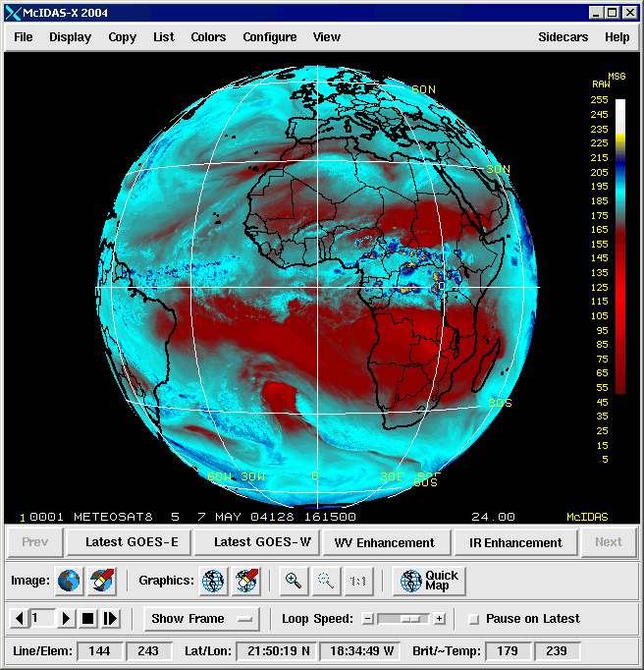The width and height of the screenshot is (644, 670).
Task: Zoom in with the magnifier plus icon
Action: coord(293,581)
